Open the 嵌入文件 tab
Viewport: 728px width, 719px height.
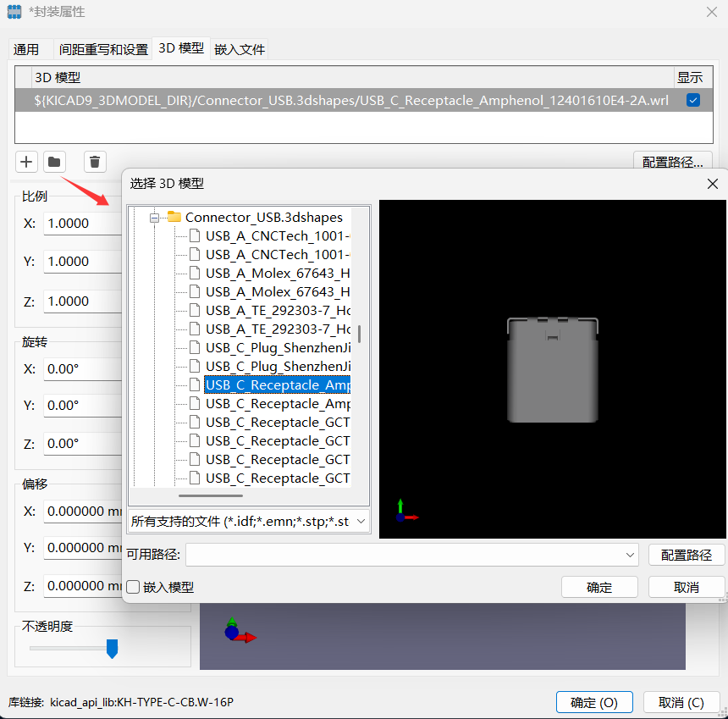240,49
